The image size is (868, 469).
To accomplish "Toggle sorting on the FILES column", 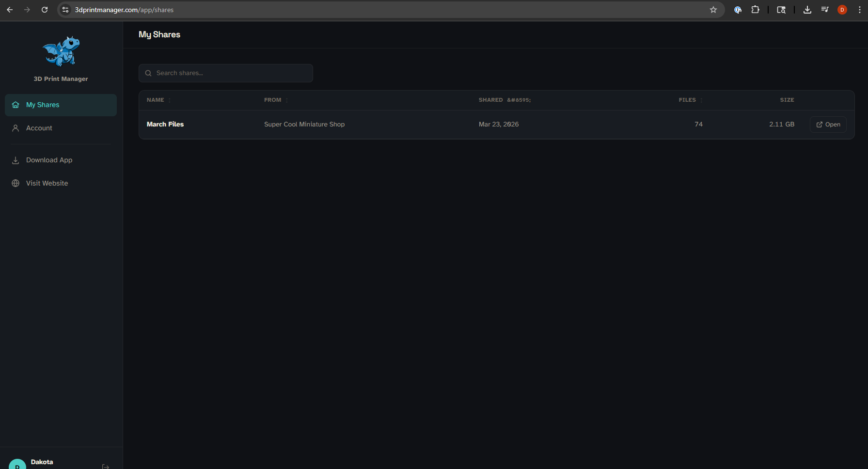I will click(701, 100).
